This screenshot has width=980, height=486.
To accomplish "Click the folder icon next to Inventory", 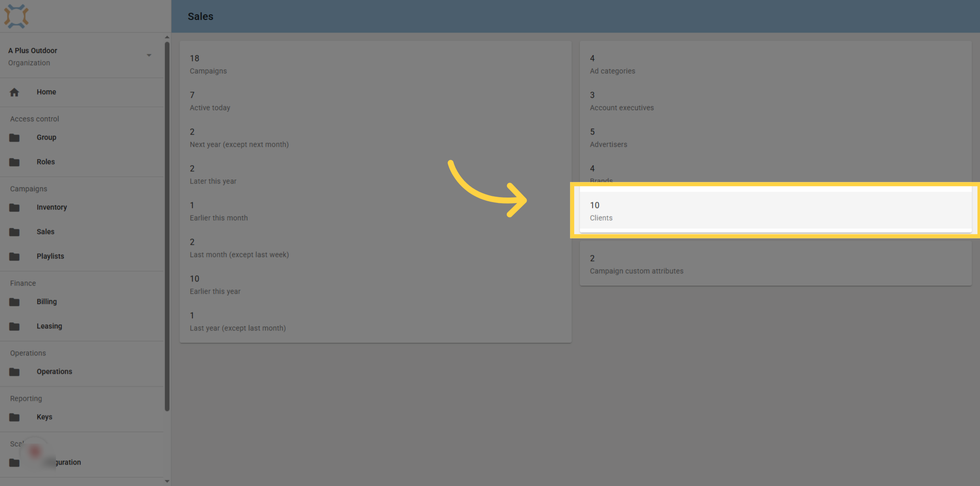I will (x=14, y=207).
